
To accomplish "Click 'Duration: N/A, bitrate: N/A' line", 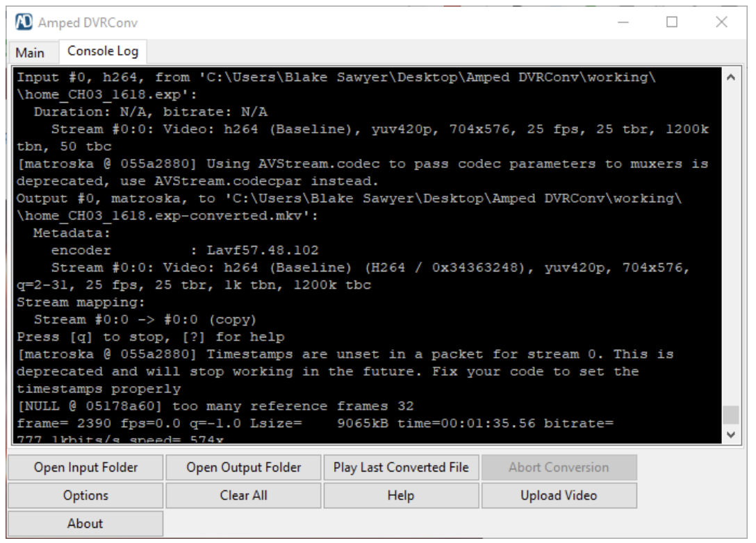I will click(150, 112).
